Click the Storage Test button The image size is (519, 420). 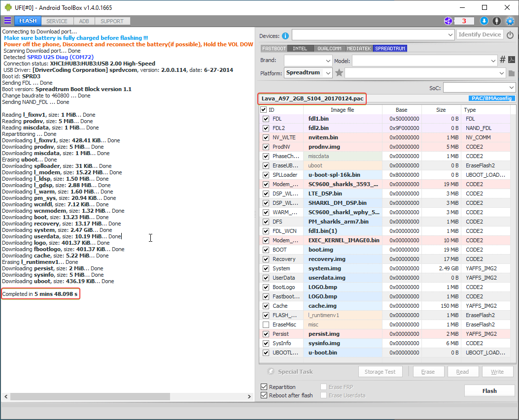[380, 372]
